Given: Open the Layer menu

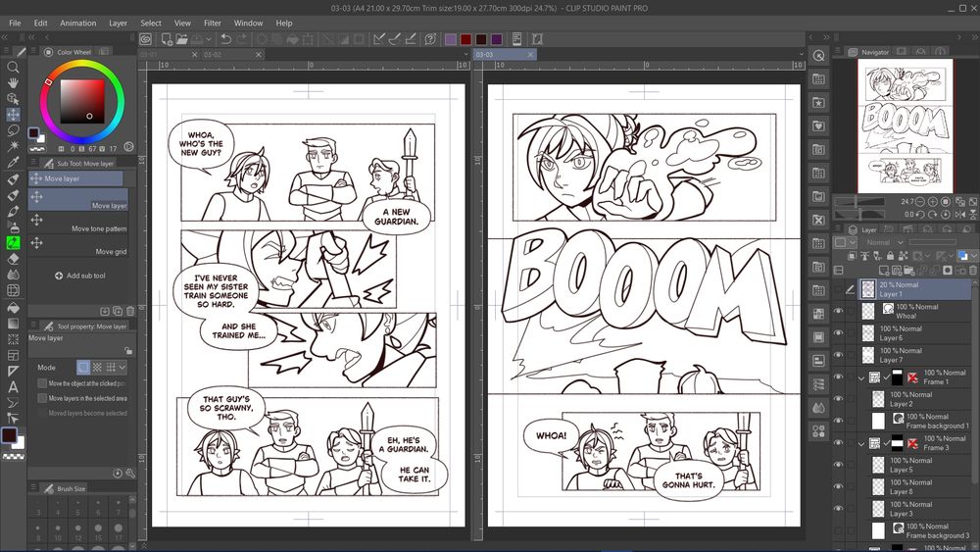Looking at the screenshot, I should click(119, 24).
